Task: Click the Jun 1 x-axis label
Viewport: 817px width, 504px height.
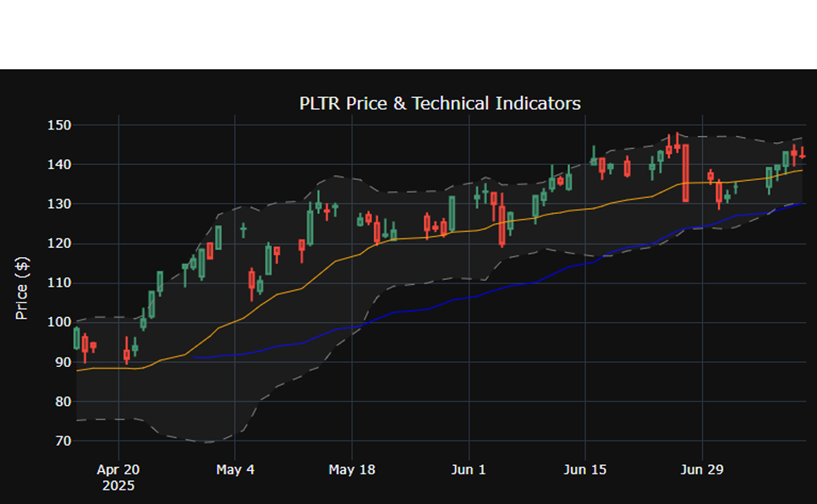Action: 469,469
